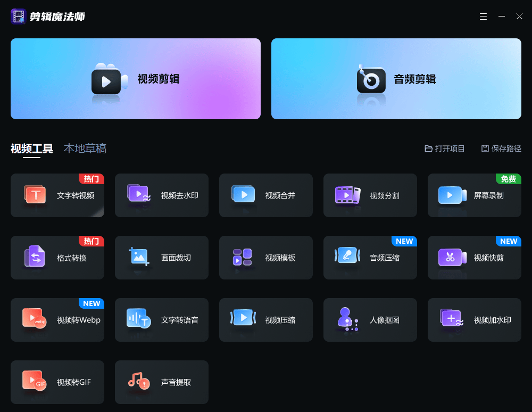Browse the 视频模板 library
Screen dimensions: 532x412
265,258
